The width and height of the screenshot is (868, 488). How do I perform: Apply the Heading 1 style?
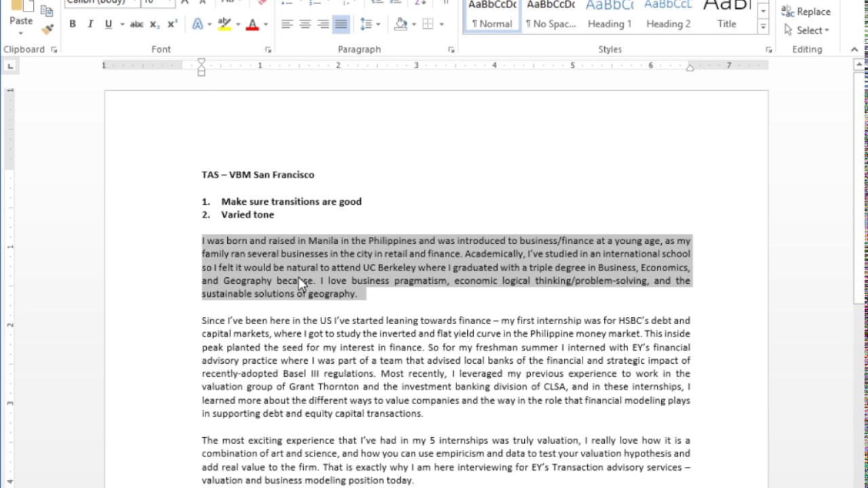click(609, 16)
